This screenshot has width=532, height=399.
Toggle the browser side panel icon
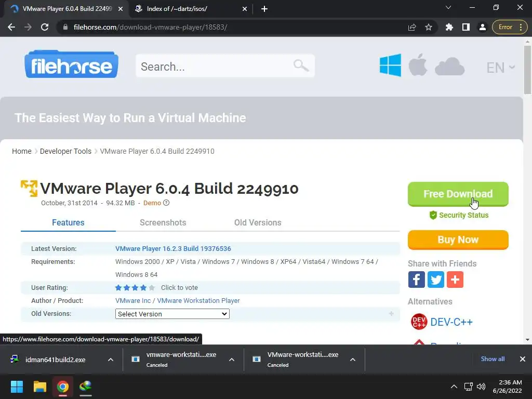(466, 27)
